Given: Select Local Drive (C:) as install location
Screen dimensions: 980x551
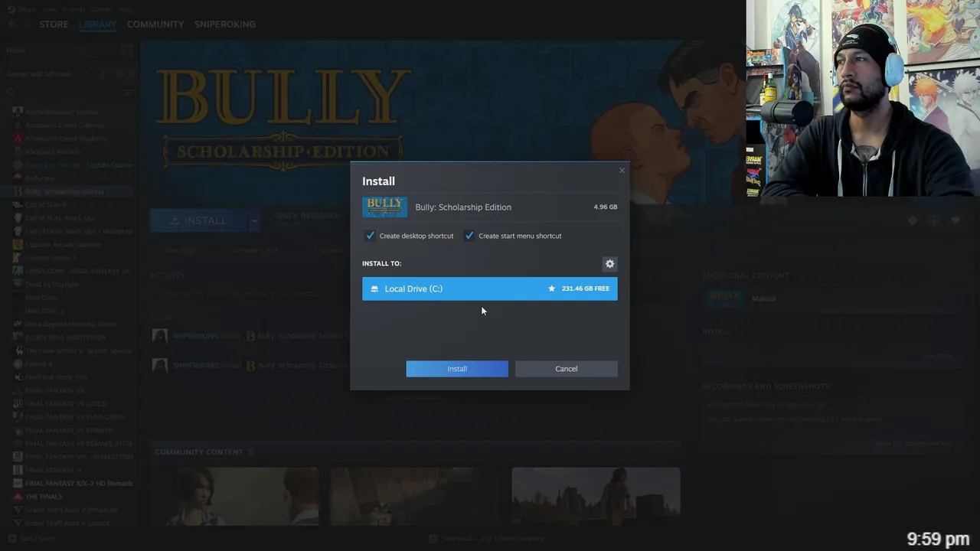Looking at the screenshot, I should pyautogui.click(x=489, y=289).
